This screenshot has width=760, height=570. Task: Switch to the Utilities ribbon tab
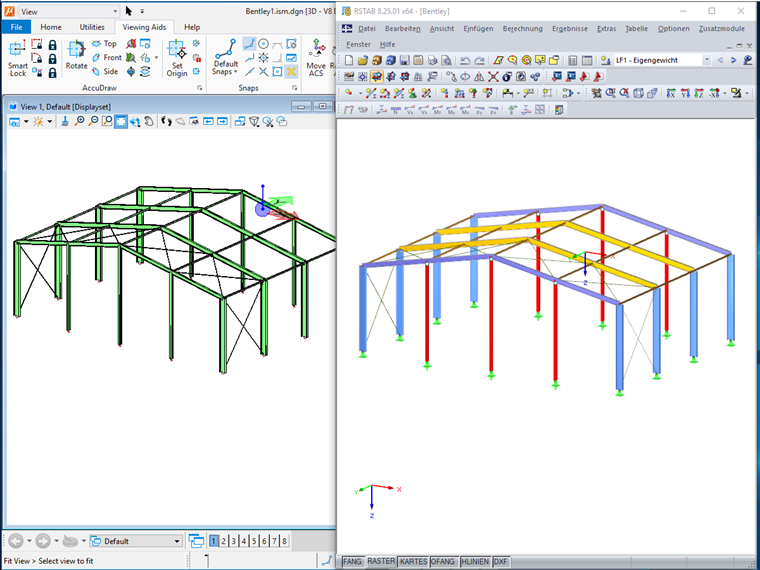tap(92, 27)
